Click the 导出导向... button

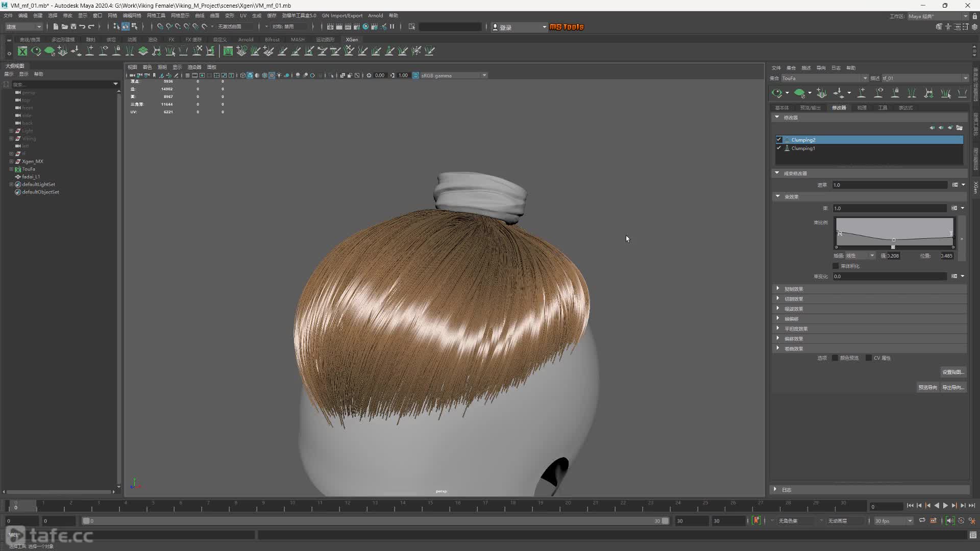[952, 387]
